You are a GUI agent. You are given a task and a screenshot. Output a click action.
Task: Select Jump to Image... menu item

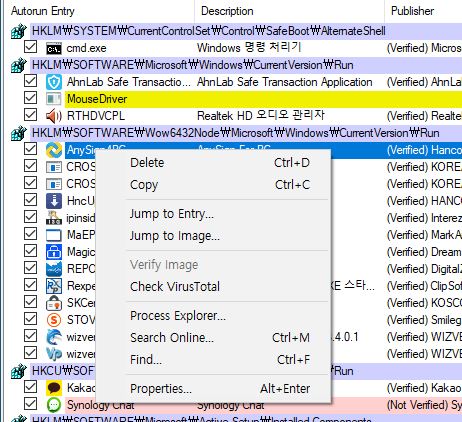pyautogui.click(x=213, y=236)
